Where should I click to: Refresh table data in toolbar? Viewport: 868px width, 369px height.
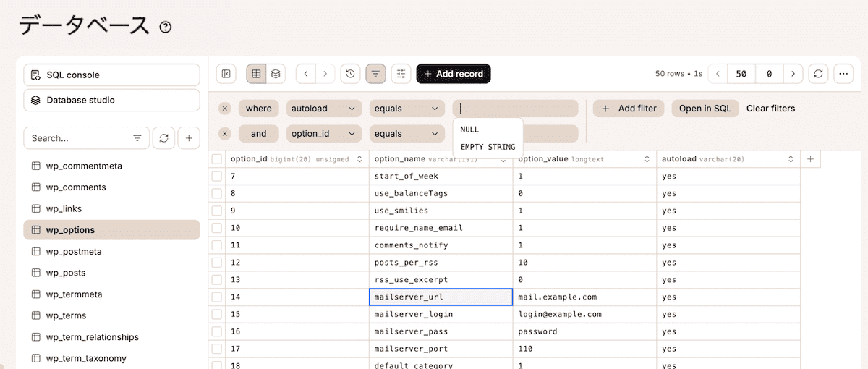818,74
